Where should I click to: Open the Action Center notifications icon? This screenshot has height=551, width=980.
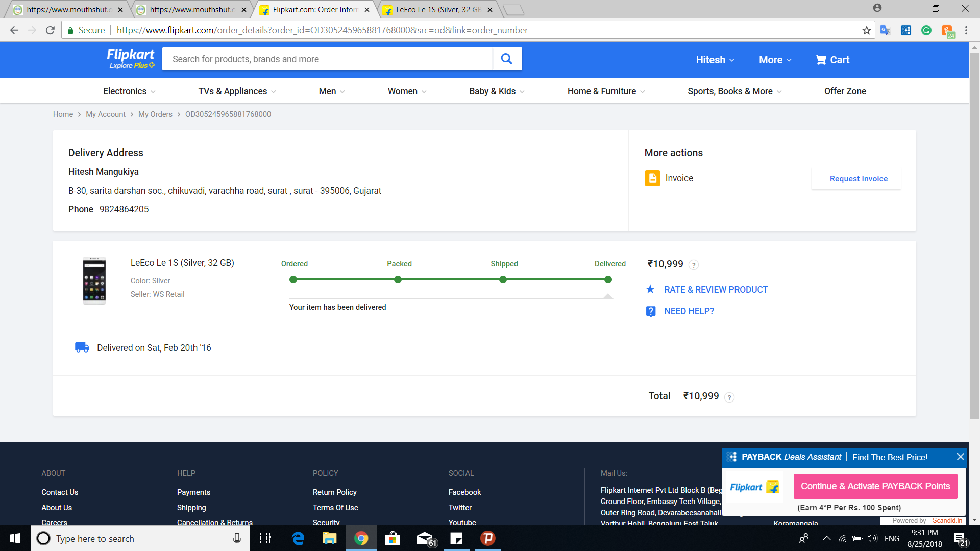961,539
